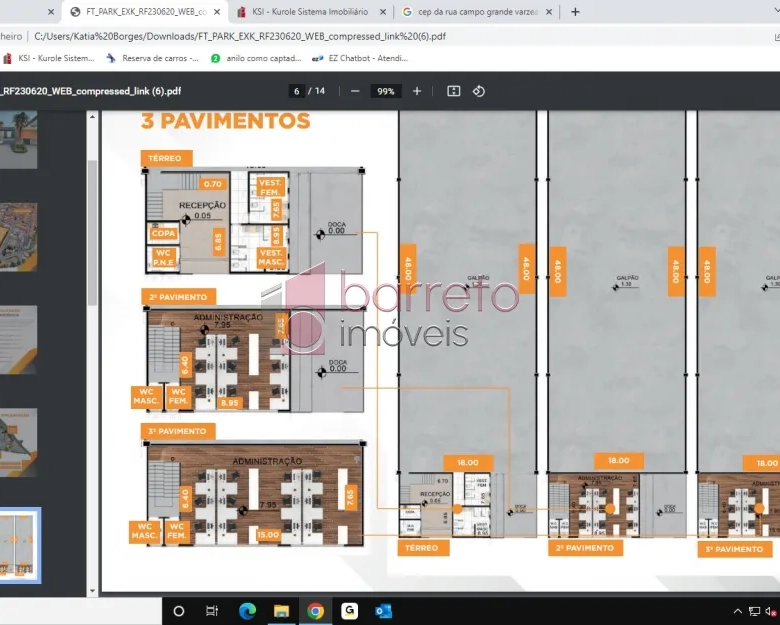Viewport: 780px width, 625px height.
Task: Click the COPA label in ground floor plan
Action: click(x=163, y=233)
